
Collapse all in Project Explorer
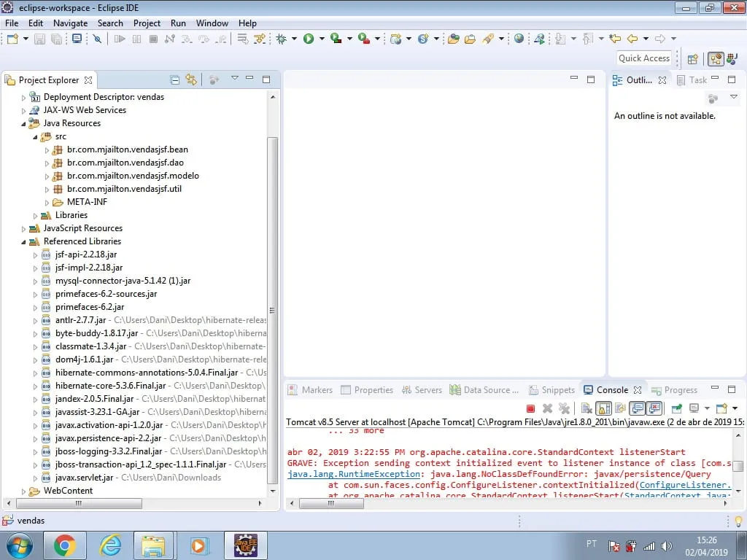pos(175,79)
